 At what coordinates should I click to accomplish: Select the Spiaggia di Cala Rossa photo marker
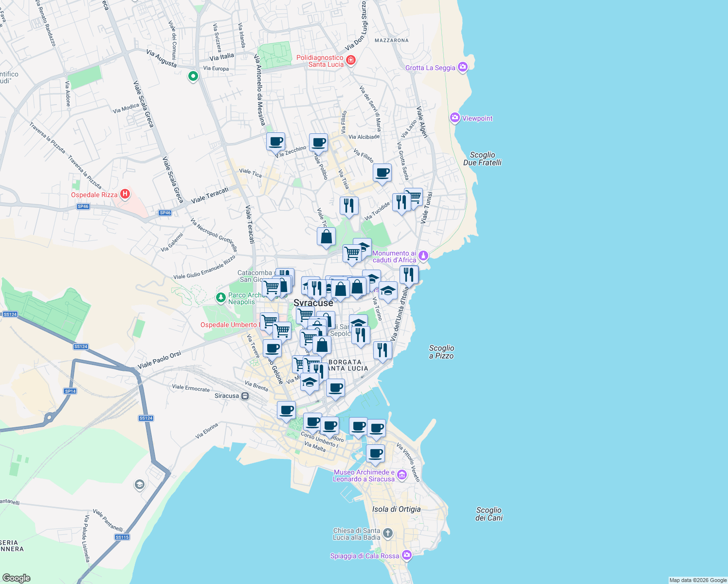click(407, 555)
